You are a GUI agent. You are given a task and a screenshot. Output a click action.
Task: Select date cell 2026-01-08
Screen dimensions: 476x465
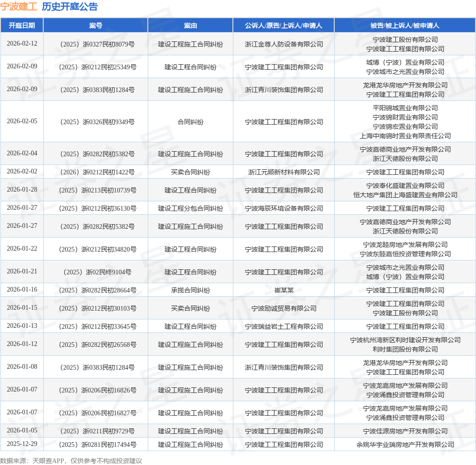[x=22, y=367]
